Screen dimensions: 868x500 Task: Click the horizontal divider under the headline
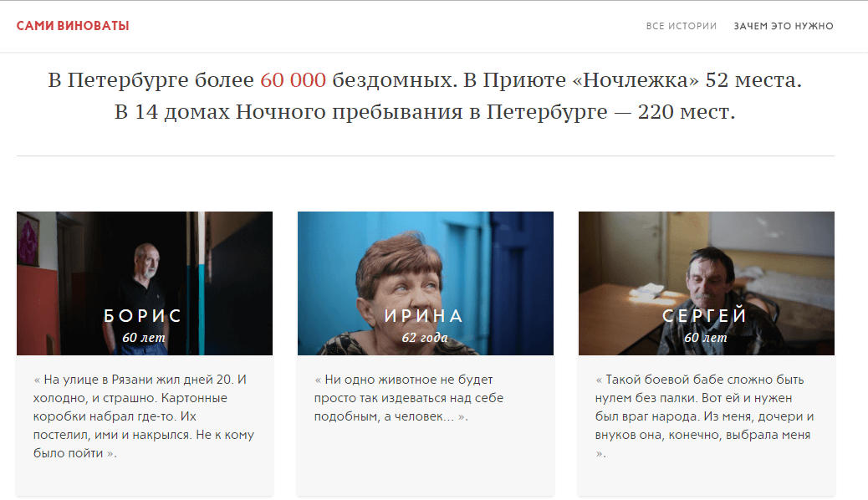425,156
